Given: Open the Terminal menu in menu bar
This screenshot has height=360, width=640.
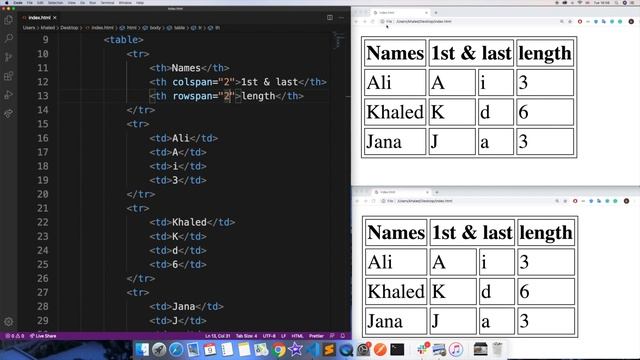Looking at the screenshot, I should coord(107,2).
